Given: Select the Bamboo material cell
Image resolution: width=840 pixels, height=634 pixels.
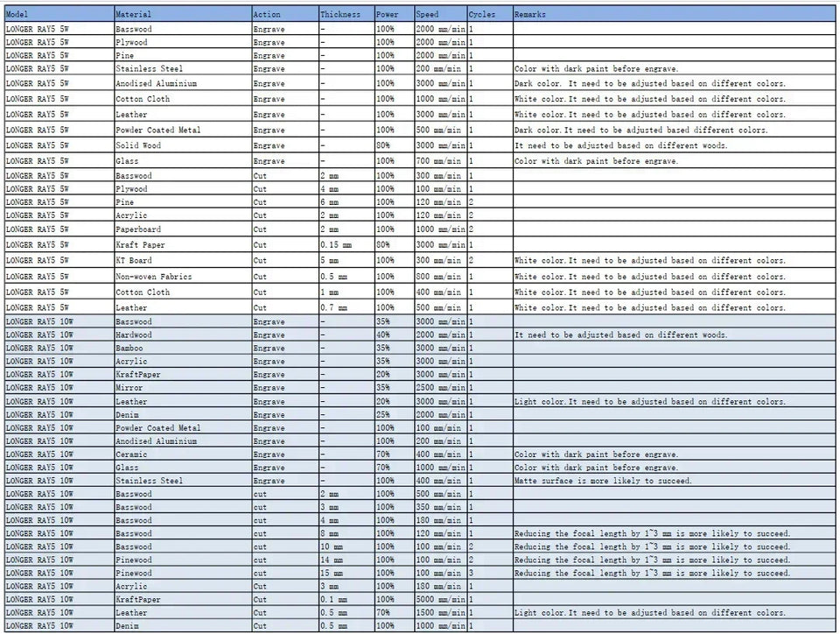Looking at the screenshot, I should (x=183, y=348).
